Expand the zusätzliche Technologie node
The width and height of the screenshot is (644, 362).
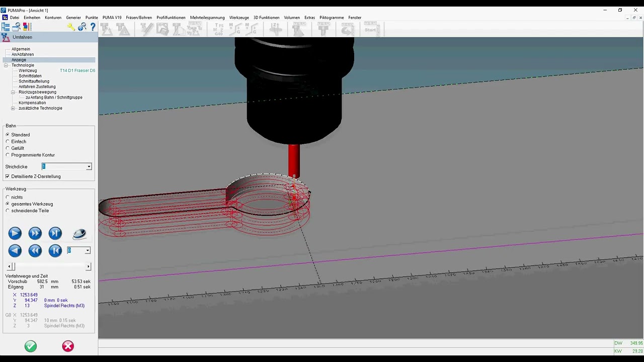[x=13, y=108]
